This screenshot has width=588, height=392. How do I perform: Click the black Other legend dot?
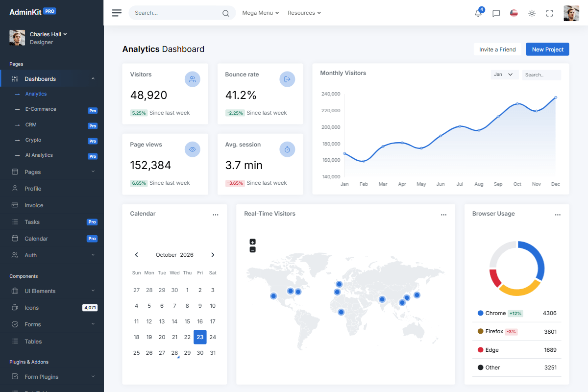tap(481, 367)
